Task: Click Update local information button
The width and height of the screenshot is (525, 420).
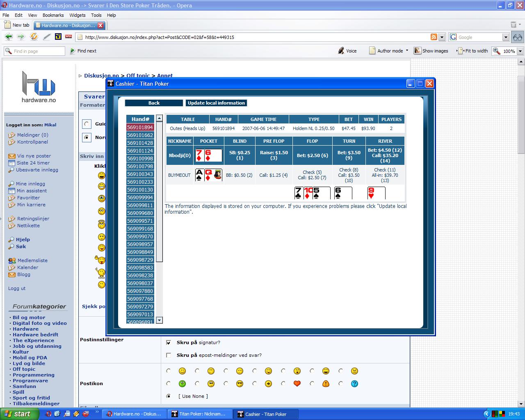Action: (x=216, y=103)
